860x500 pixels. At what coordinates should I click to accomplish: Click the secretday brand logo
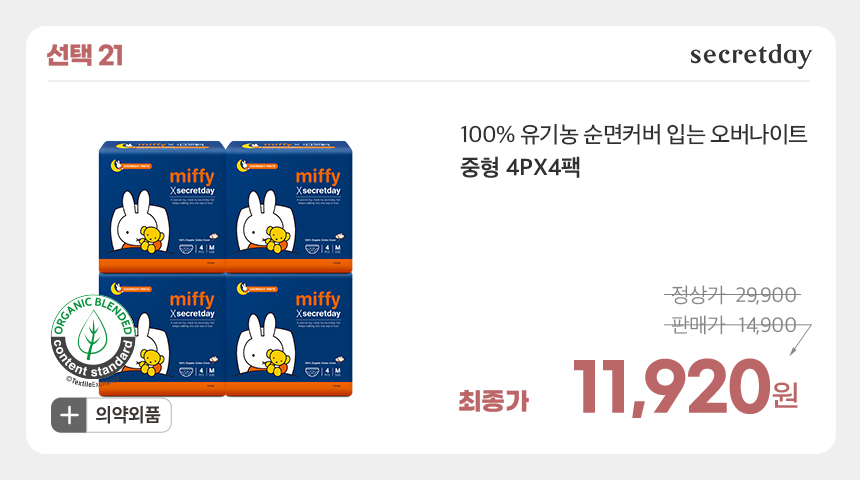pos(750,55)
